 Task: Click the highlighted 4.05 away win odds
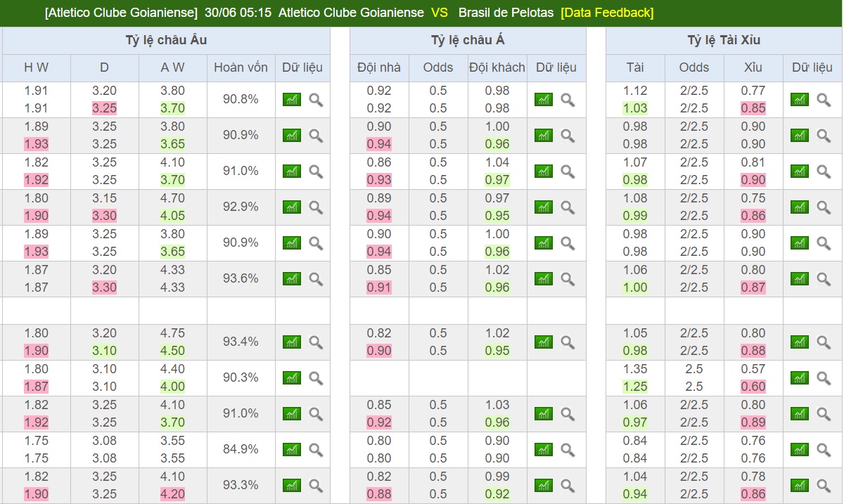click(x=172, y=216)
